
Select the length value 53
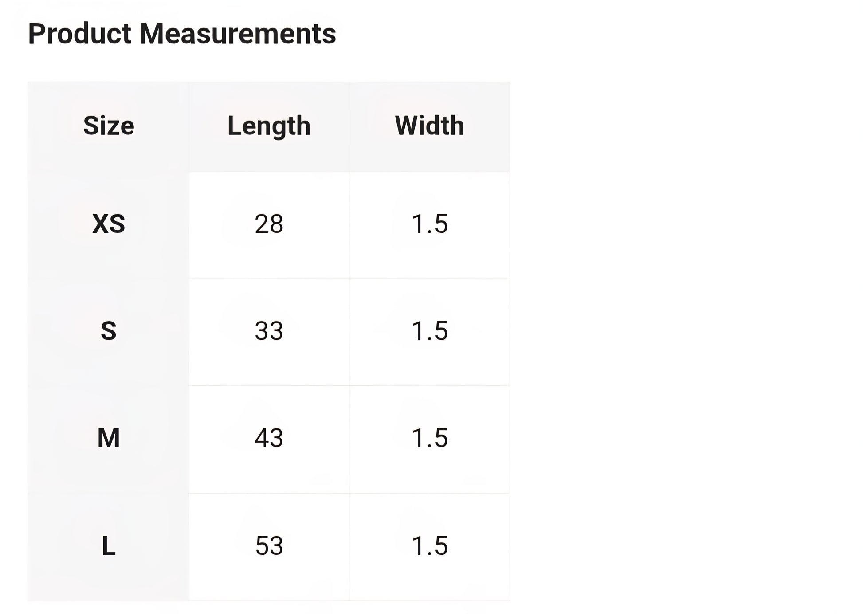tap(269, 545)
